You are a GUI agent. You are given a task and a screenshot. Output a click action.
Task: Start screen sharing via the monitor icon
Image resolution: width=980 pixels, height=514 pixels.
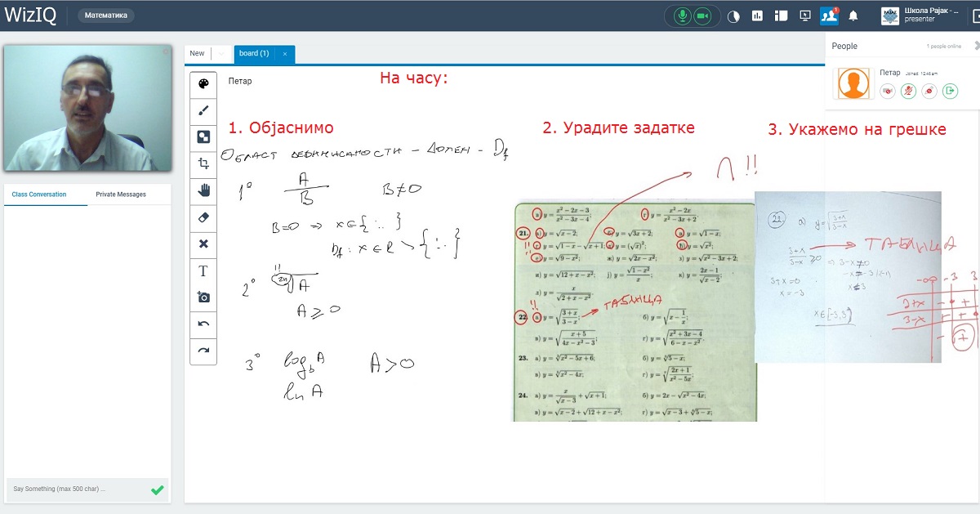tap(804, 16)
